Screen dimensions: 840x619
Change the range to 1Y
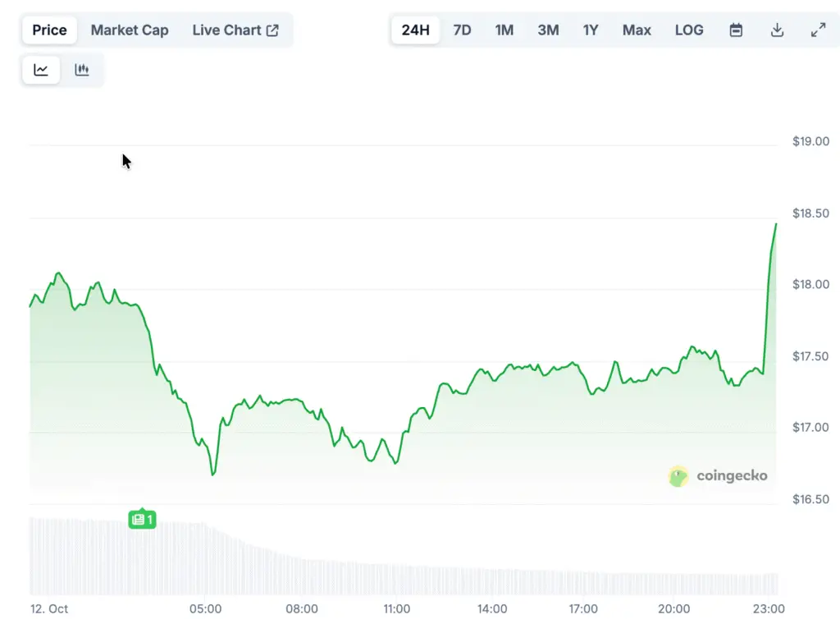point(591,30)
